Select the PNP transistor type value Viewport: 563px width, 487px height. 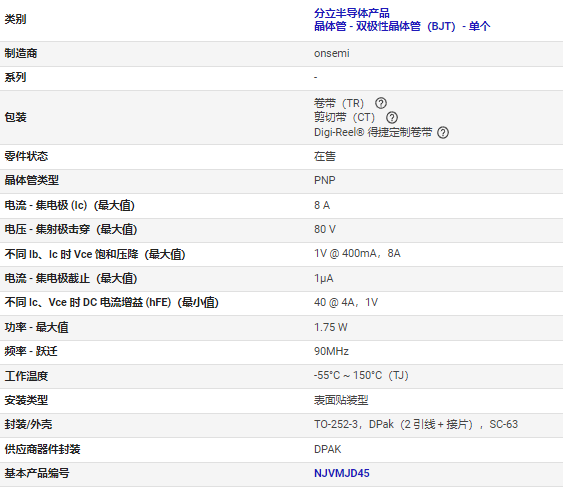[325, 180]
